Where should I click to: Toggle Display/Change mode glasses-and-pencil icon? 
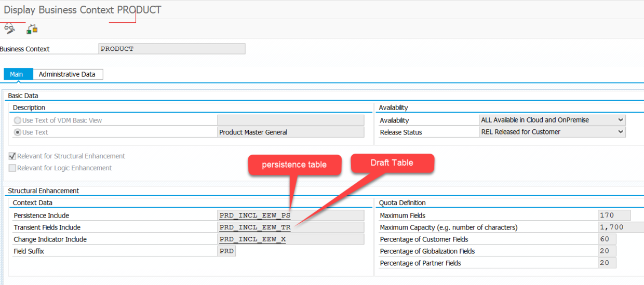pyautogui.click(x=9, y=29)
